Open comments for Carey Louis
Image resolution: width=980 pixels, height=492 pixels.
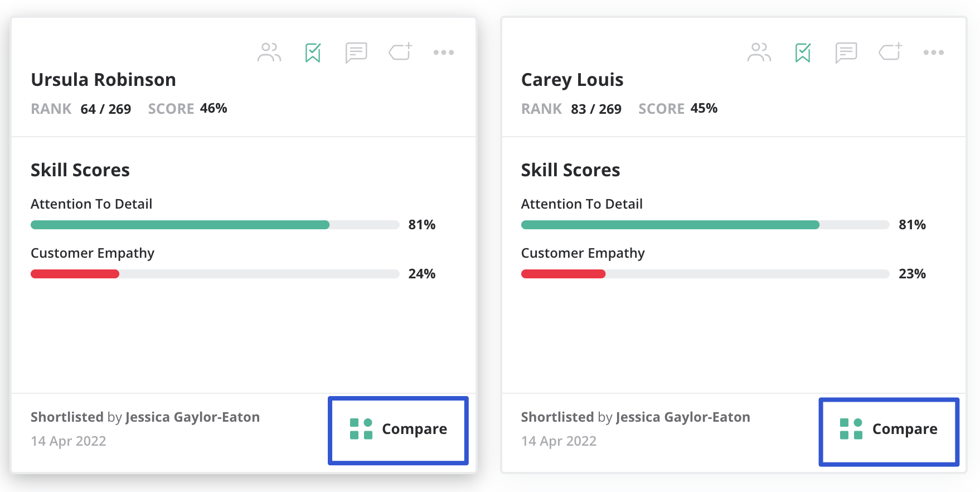click(x=846, y=52)
